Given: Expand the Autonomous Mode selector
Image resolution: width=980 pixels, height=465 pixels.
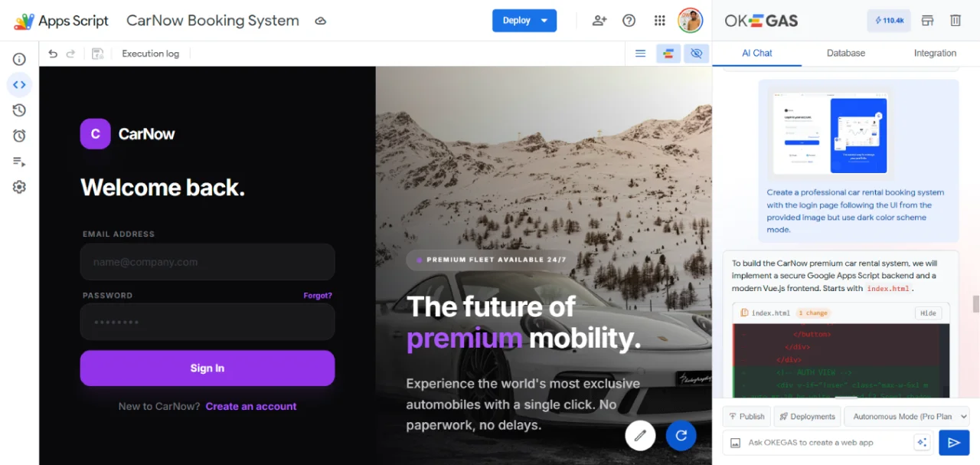Looking at the screenshot, I should click(906, 417).
